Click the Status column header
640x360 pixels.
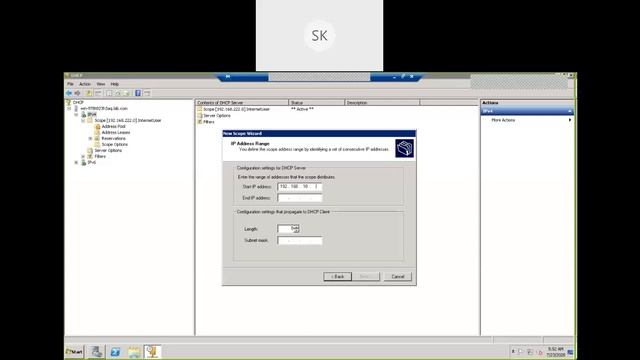[x=317, y=102]
